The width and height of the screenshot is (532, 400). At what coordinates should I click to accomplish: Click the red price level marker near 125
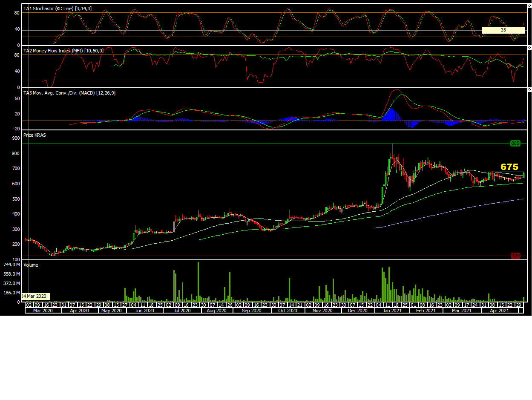tap(515, 256)
